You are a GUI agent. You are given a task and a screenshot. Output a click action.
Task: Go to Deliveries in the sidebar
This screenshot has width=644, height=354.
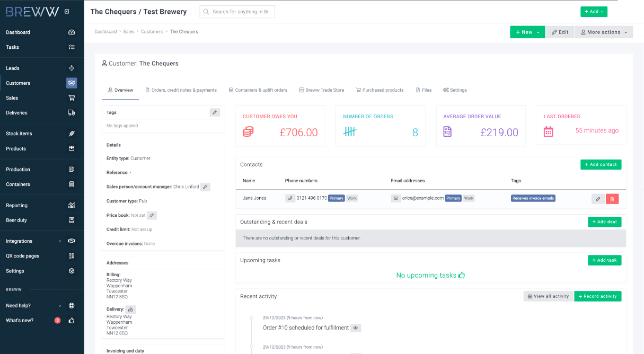click(16, 113)
